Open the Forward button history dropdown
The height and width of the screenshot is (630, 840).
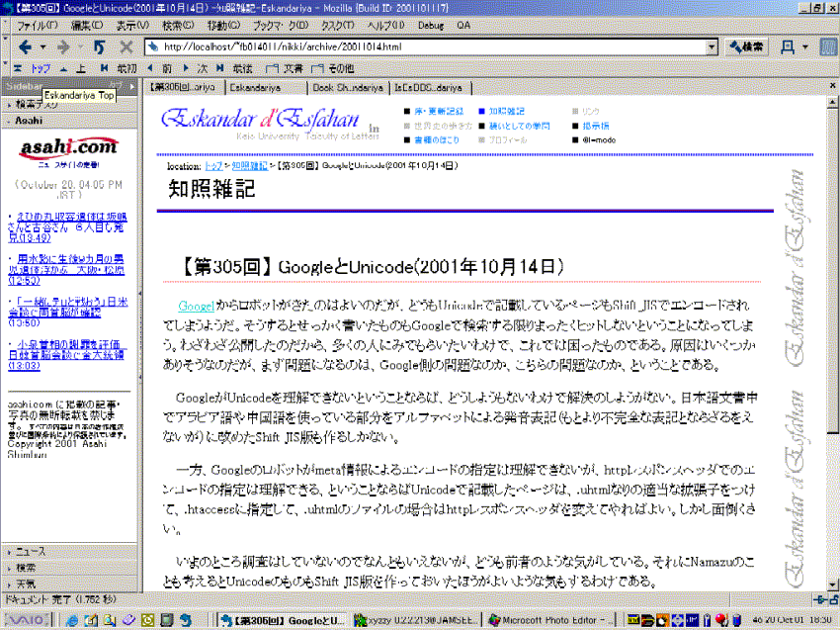81,47
